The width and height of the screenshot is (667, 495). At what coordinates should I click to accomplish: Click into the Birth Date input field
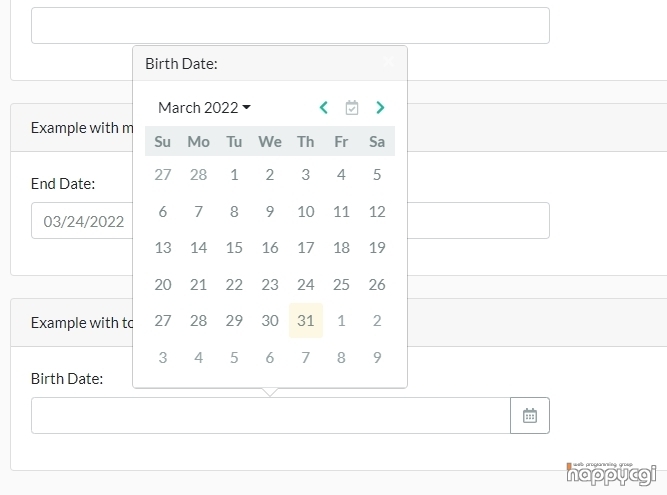(271, 415)
